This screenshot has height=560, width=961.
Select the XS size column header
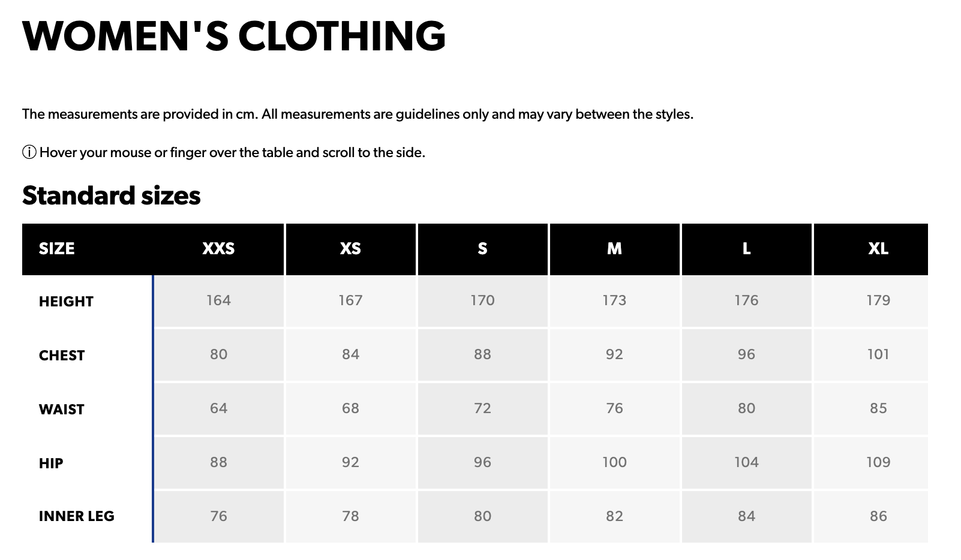click(x=350, y=249)
